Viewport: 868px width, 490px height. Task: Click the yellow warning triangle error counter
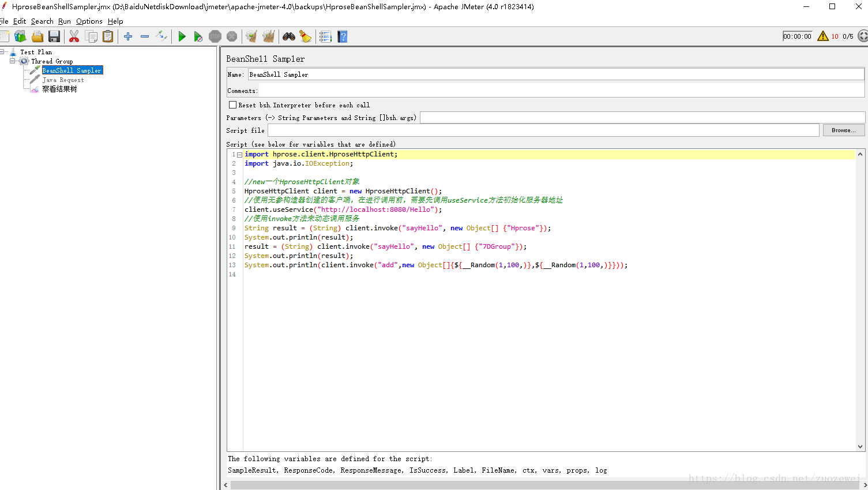[822, 36]
